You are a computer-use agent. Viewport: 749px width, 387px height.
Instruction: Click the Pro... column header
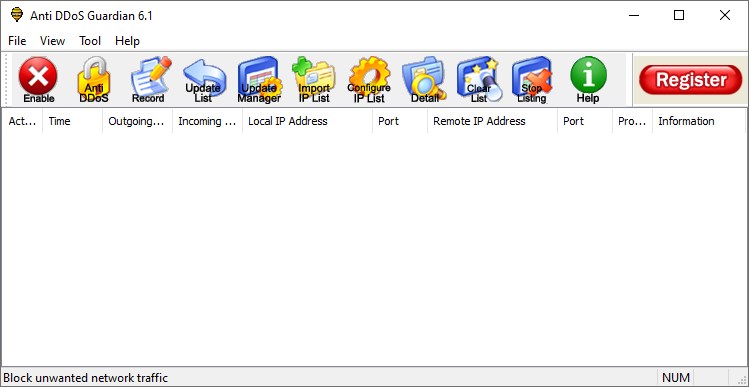pyautogui.click(x=632, y=121)
